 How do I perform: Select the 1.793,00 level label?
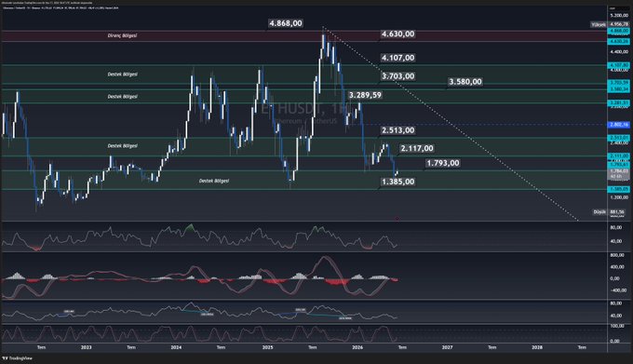coord(442,163)
